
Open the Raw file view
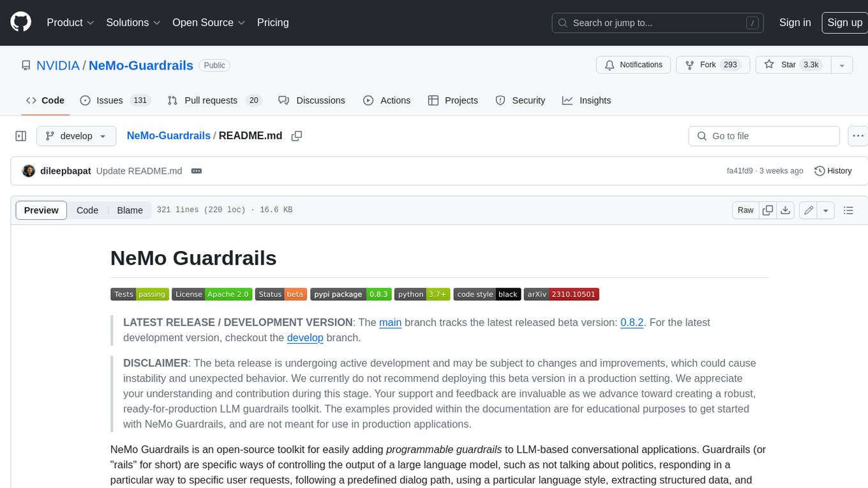pyautogui.click(x=745, y=210)
